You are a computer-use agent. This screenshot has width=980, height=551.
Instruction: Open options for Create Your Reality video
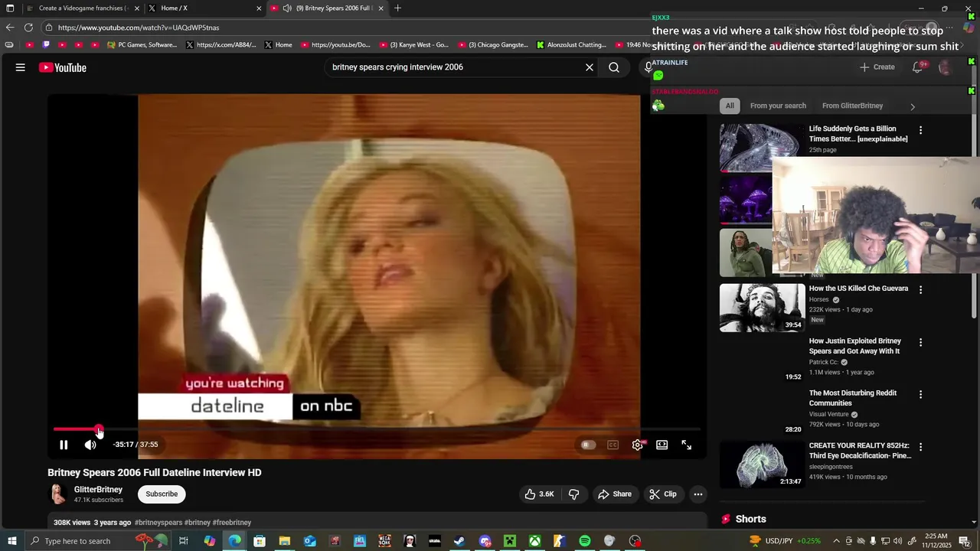click(920, 446)
